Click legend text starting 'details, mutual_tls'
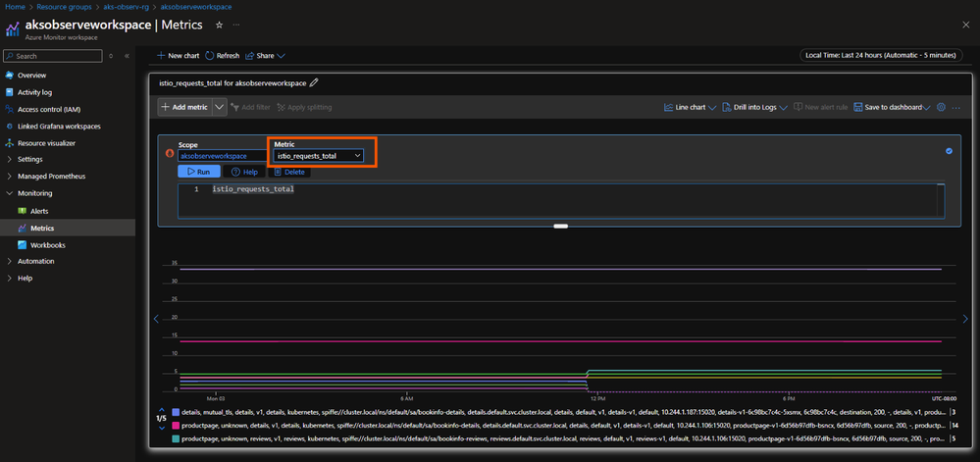This screenshot has height=462, width=980. [x=563, y=412]
